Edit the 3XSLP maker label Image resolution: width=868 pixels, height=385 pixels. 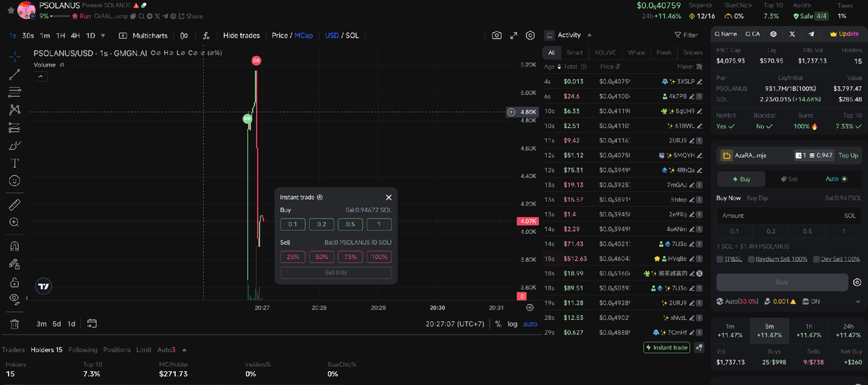699,81
